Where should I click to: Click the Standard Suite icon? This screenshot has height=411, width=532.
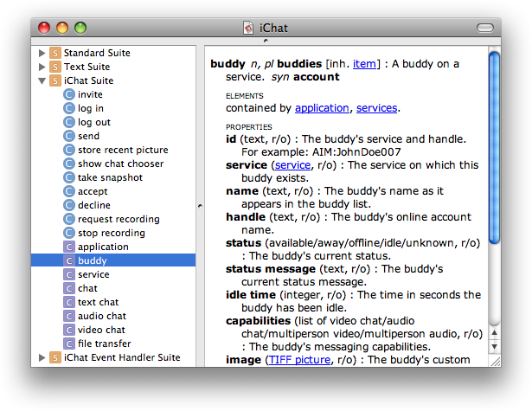click(x=55, y=53)
